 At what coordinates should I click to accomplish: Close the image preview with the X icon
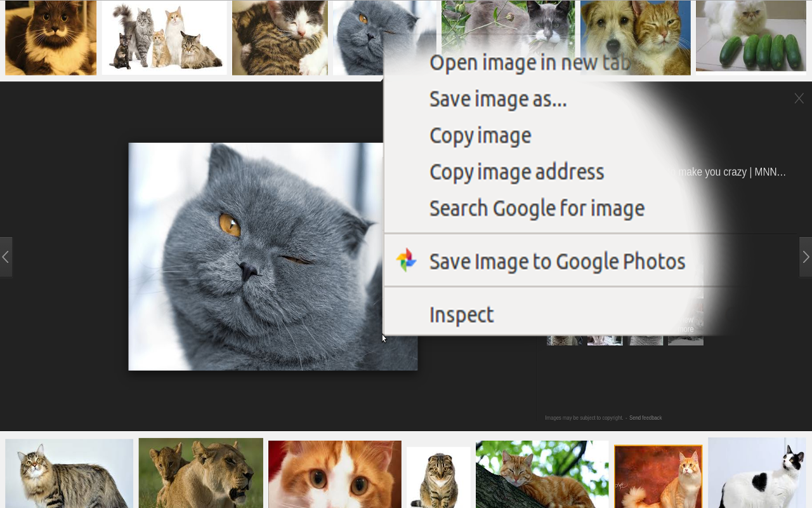(x=798, y=98)
